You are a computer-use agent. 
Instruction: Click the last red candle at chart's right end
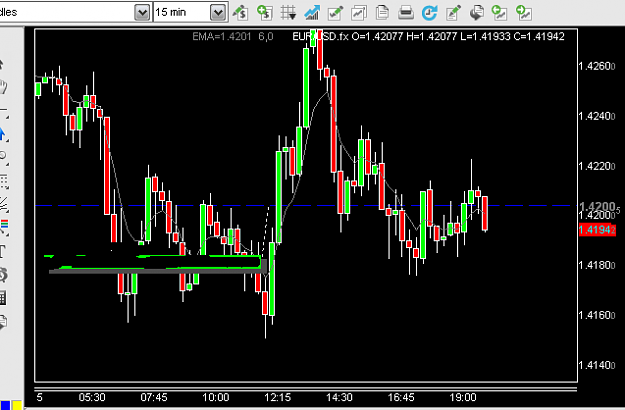tap(485, 213)
